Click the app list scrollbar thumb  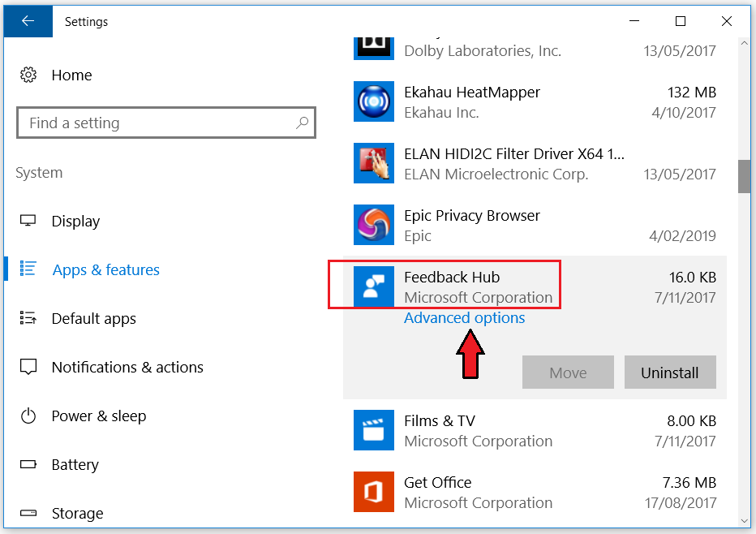(x=744, y=177)
